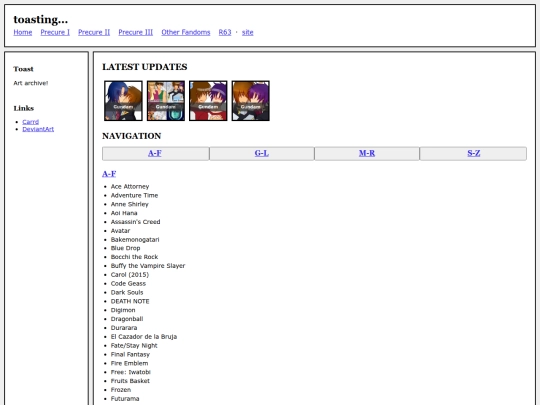
Task: Click the 'Bakemonogatari' list entry
Action: (135, 240)
